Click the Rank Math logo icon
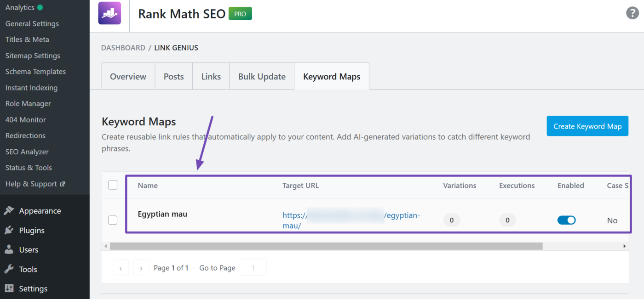644x299 pixels. pos(109,13)
